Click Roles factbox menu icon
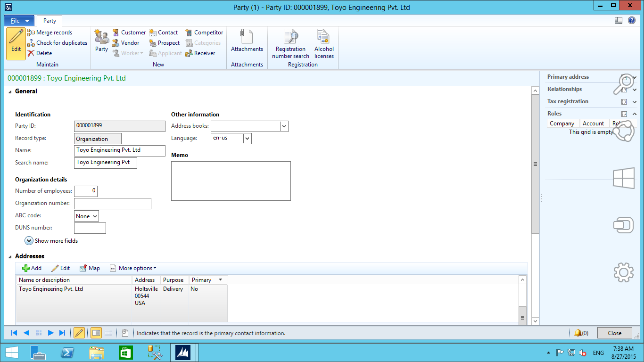The image size is (644, 362). tap(624, 114)
